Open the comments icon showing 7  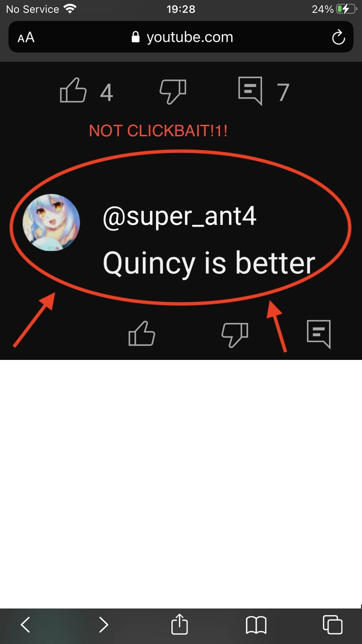[x=250, y=91]
